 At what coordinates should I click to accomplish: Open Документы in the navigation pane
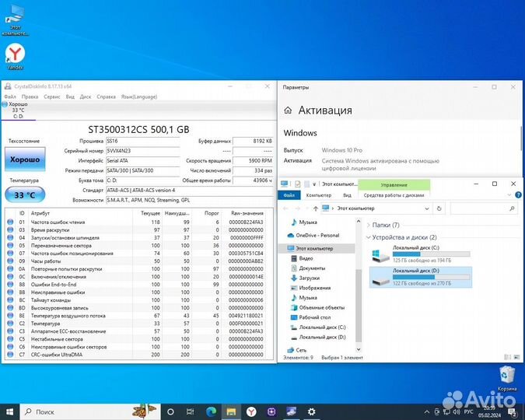312,268
